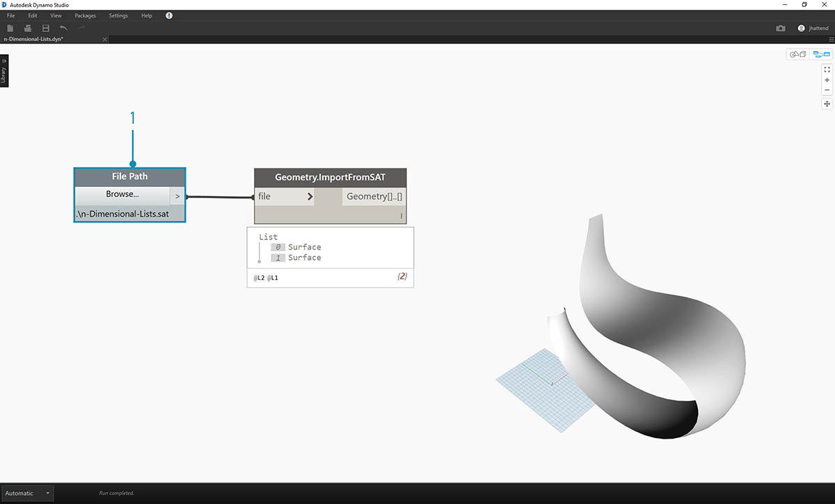Screen dimensions: 835x504
Task: Open the View menu
Action: 56,15
